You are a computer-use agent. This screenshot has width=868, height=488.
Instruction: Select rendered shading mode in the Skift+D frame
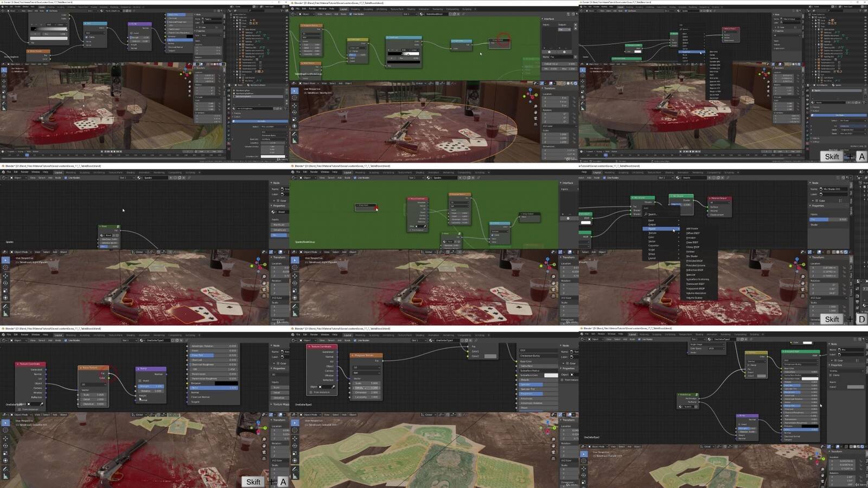[846, 252]
